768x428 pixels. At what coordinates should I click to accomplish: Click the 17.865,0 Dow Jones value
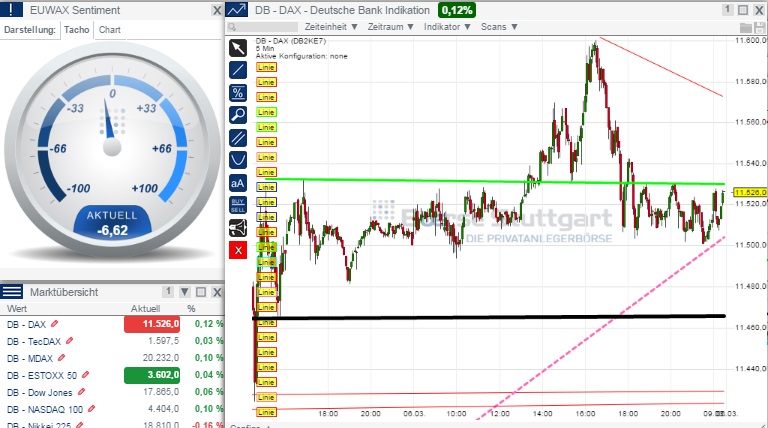tap(161, 392)
